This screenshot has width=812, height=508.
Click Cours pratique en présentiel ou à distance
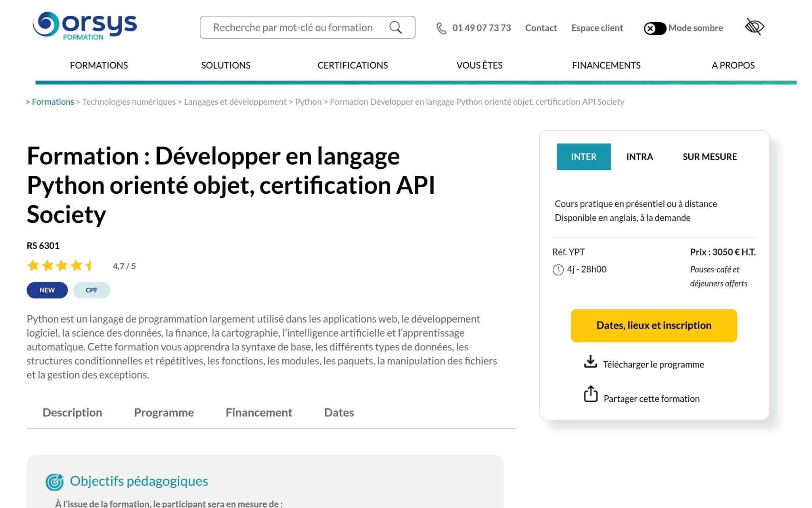[x=636, y=204]
